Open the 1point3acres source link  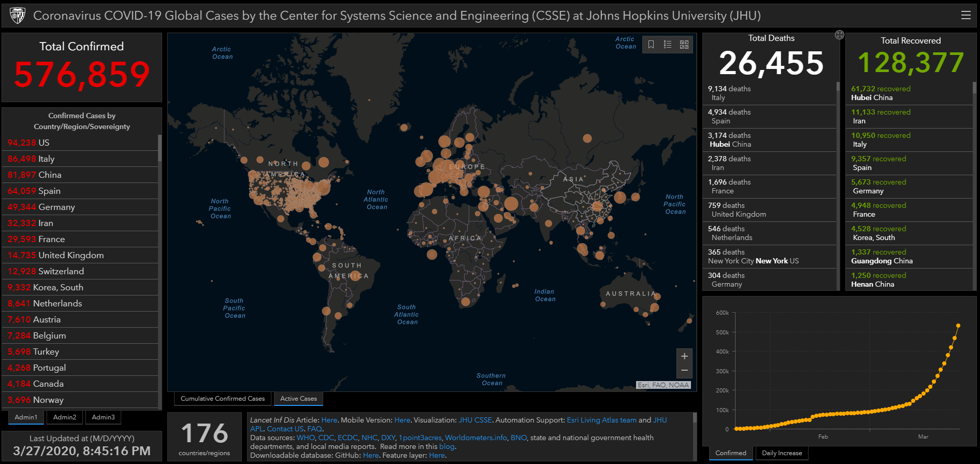point(420,438)
